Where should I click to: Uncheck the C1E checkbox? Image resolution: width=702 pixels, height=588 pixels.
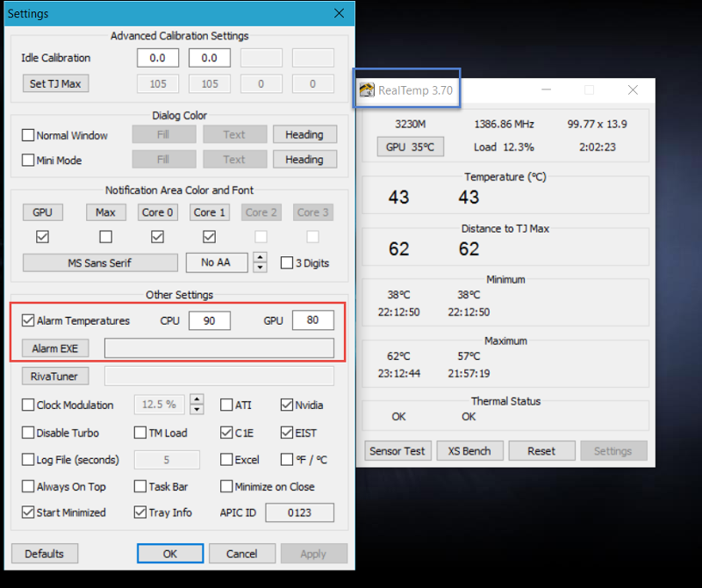click(226, 433)
